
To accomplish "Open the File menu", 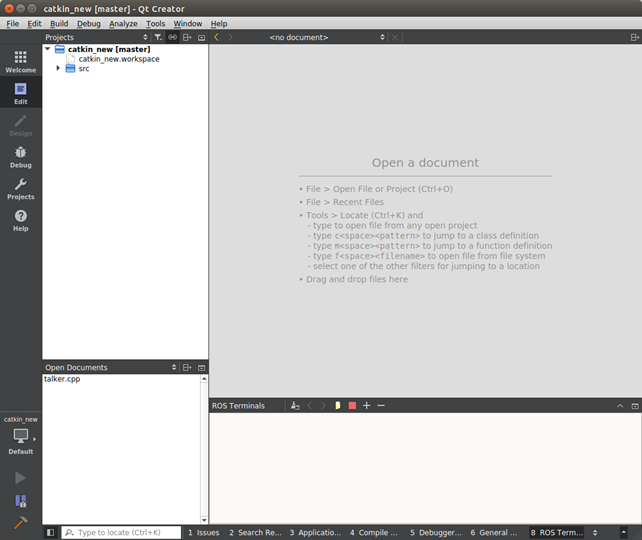I will pos(13,23).
